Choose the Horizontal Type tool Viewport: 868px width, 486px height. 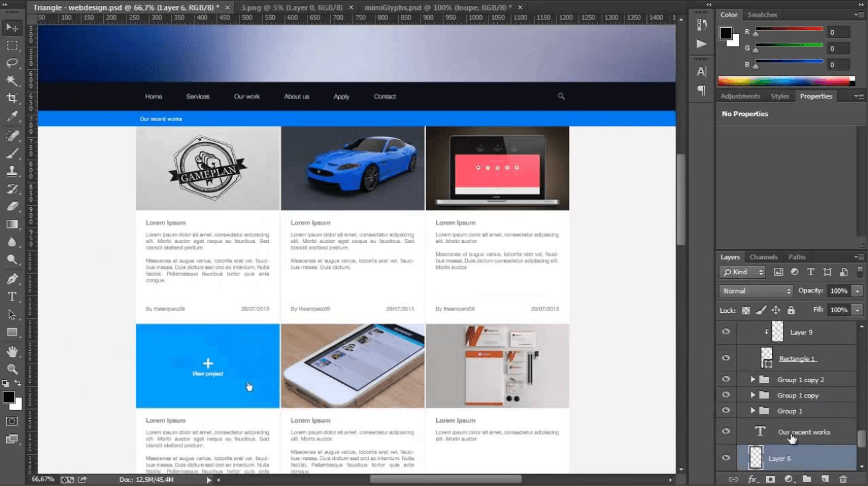pyautogui.click(x=12, y=296)
